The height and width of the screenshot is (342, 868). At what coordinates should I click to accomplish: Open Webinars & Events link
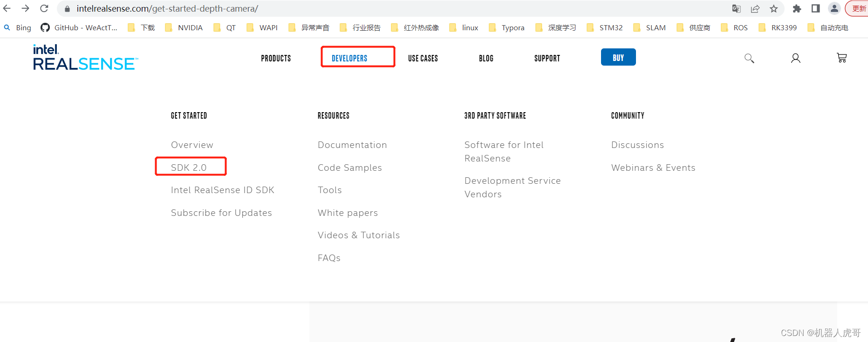pyautogui.click(x=653, y=168)
